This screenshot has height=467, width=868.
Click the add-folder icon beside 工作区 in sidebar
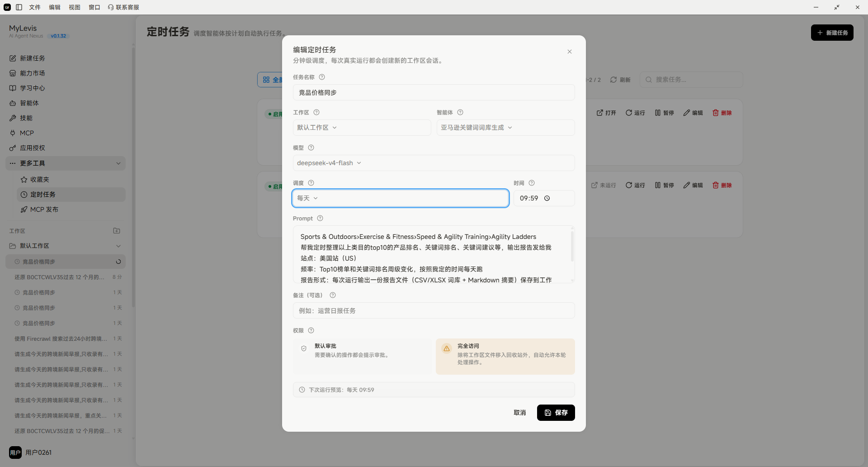117,231
